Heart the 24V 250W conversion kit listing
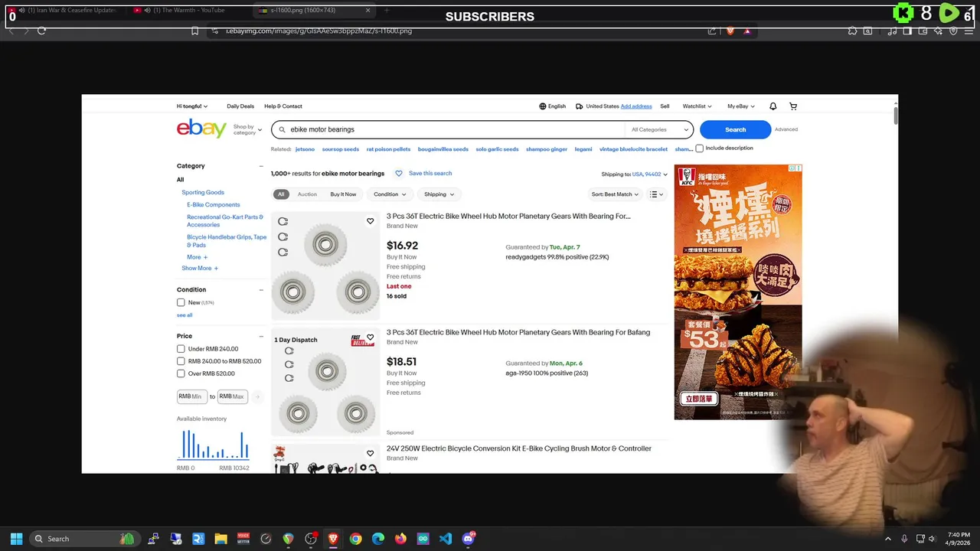This screenshot has width=980, height=551. tap(370, 453)
